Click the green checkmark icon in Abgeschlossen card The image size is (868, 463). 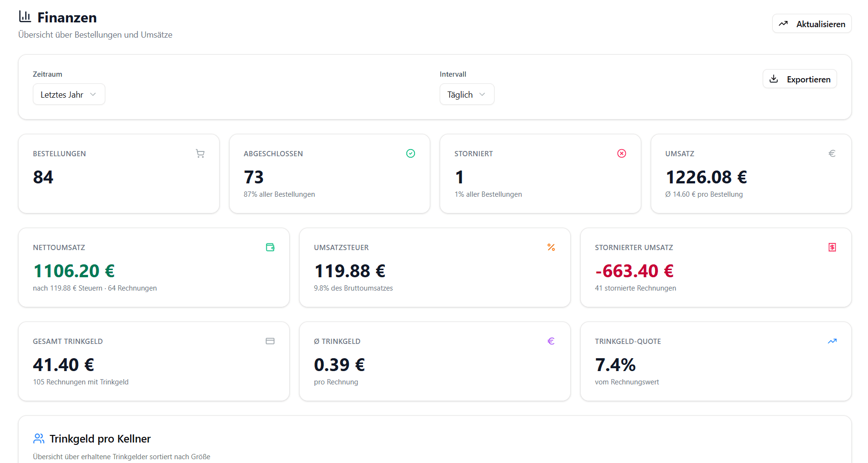point(411,153)
